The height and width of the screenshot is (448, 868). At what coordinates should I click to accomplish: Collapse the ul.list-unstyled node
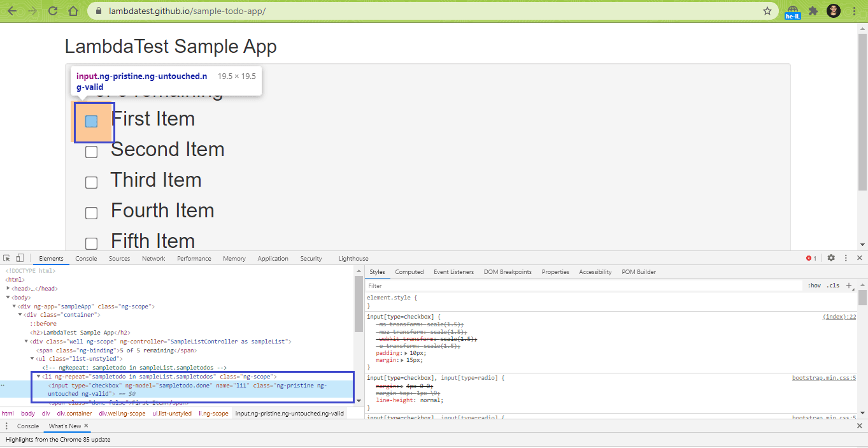click(x=31, y=358)
